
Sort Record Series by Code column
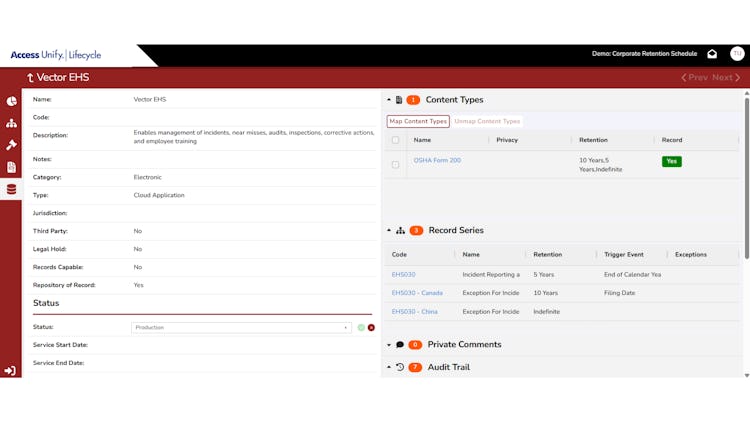tap(399, 255)
